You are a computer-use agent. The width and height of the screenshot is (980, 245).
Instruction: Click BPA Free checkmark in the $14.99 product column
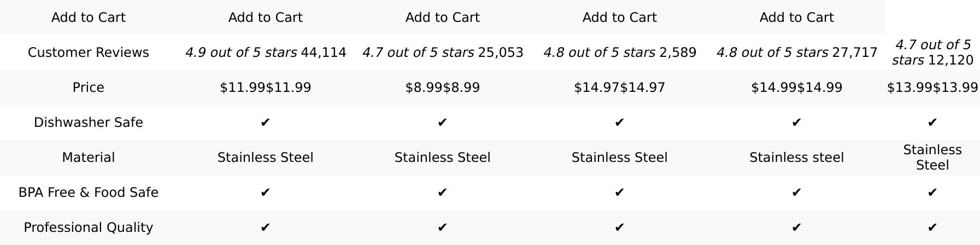[796, 192]
